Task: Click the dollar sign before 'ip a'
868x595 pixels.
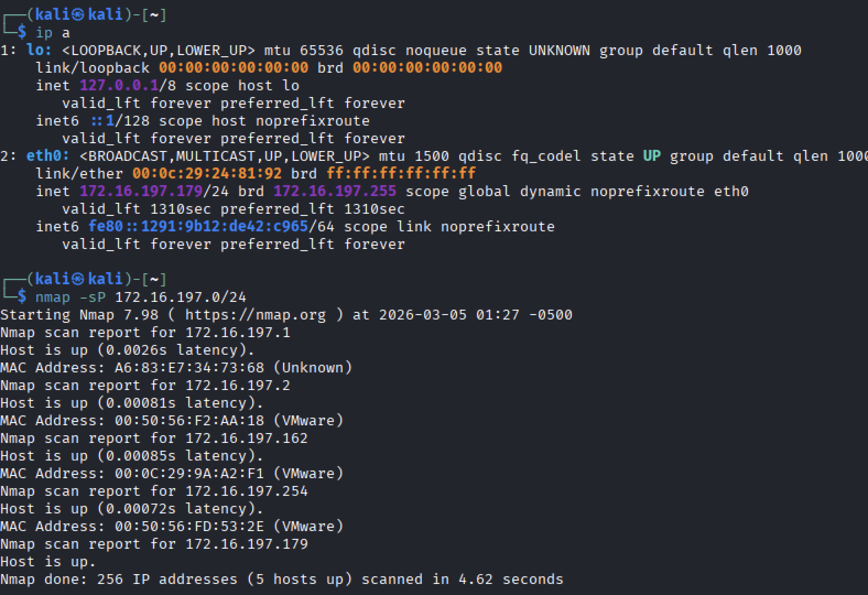Action: pyautogui.click(x=21, y=33)
